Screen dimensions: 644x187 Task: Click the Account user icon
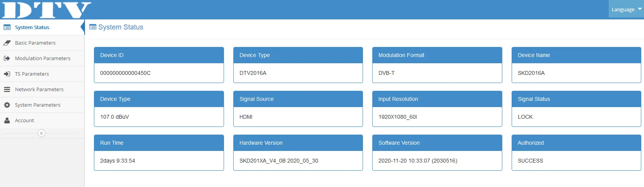pyautogui.click(x=7, y=121)
